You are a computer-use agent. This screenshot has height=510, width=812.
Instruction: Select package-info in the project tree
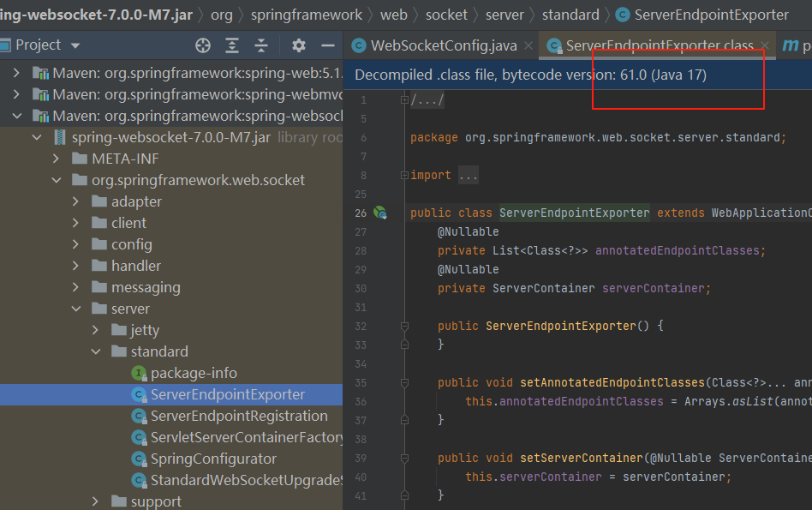194,373
